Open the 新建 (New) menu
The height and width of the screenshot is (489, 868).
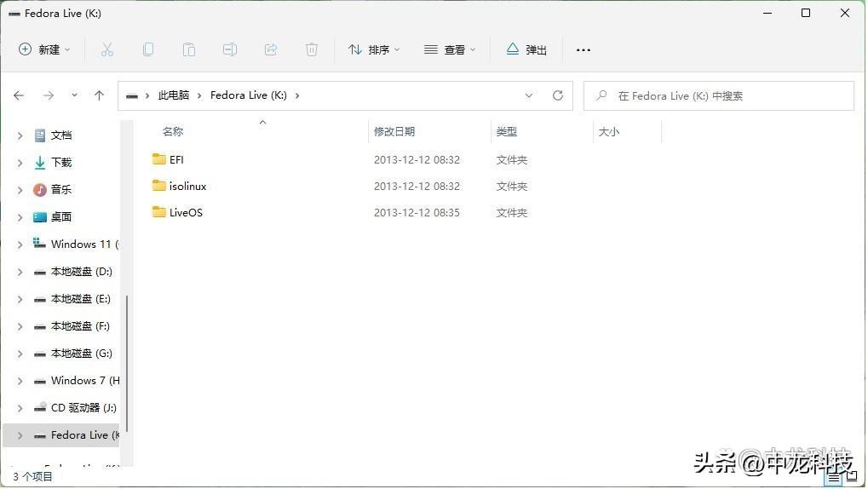44,50
